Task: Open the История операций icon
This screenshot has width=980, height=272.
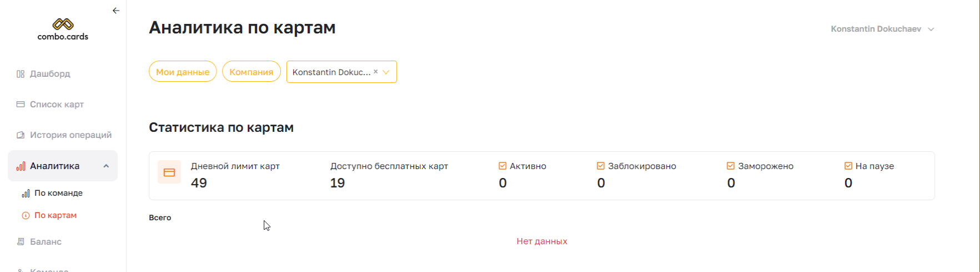Action: click(x=21, y=135)
